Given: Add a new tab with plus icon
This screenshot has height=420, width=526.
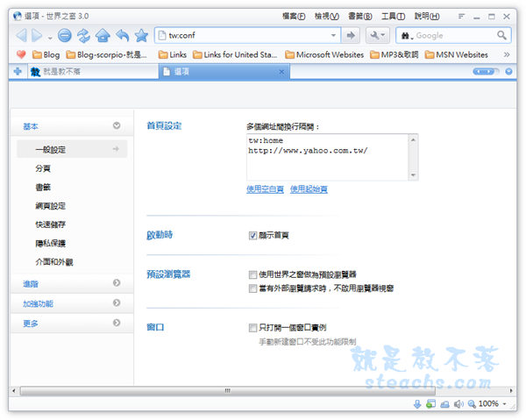Looking at the screenshot, I should coord(18,71).
